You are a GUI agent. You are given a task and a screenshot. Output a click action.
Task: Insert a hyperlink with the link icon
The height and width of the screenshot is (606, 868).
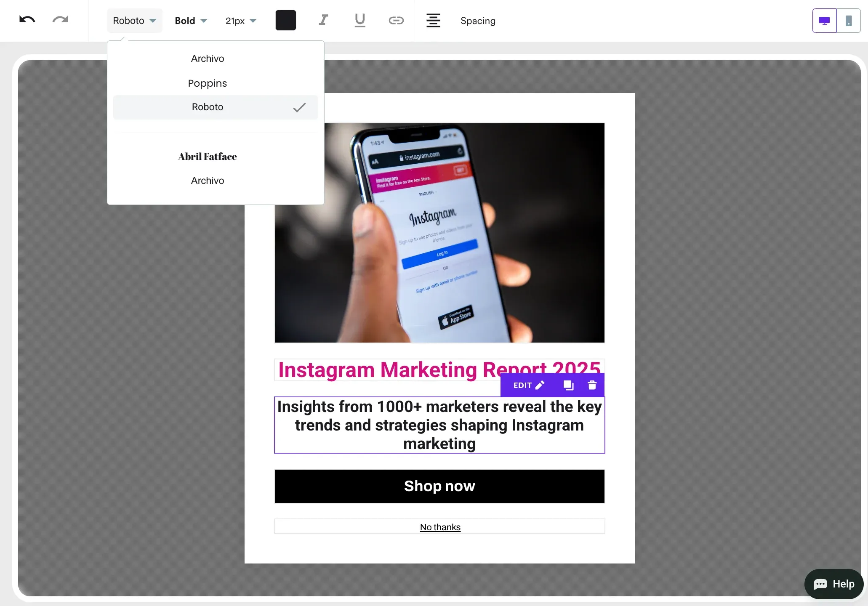point(396,20)
